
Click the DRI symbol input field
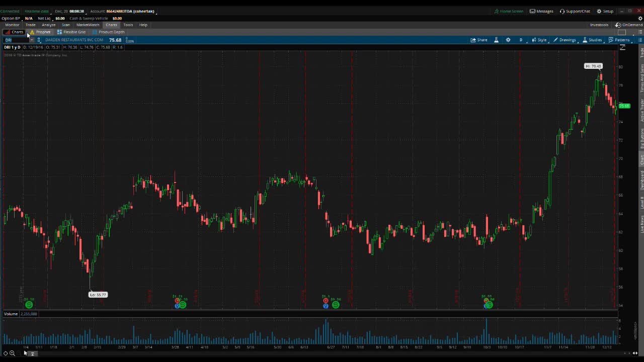(16, 40)
